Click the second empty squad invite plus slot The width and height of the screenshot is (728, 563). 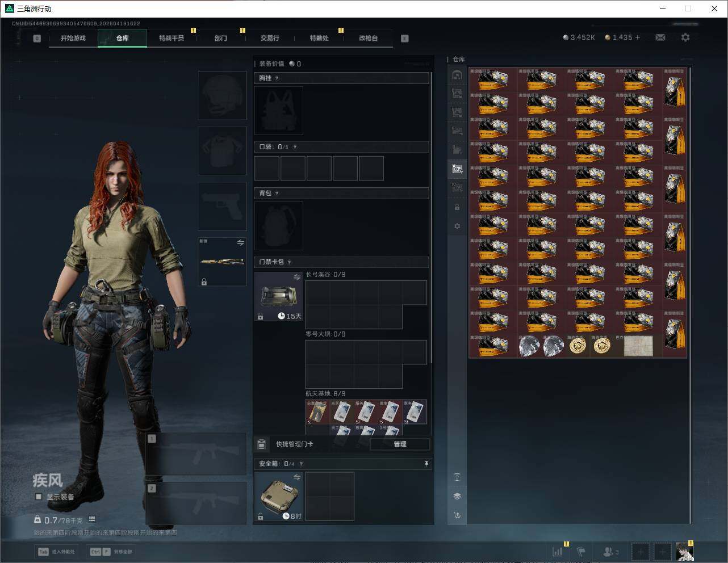[662, 552]
